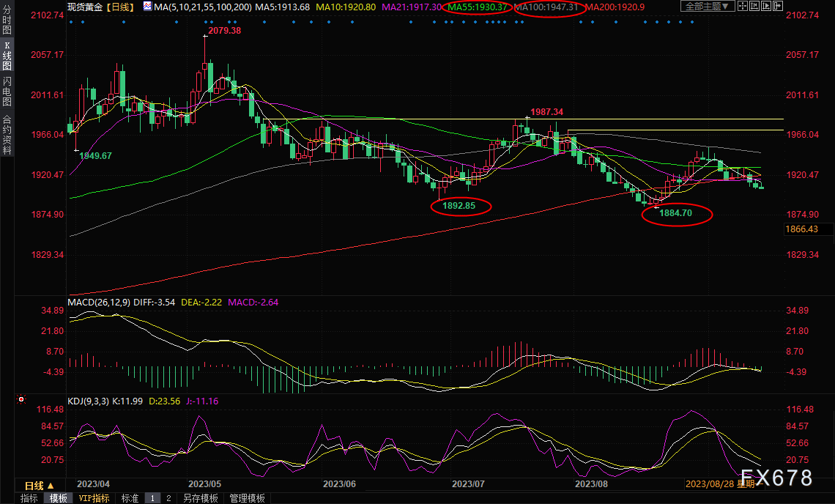
Task: Click the crosshair cursor icon
Action: [x=743, y=7]
